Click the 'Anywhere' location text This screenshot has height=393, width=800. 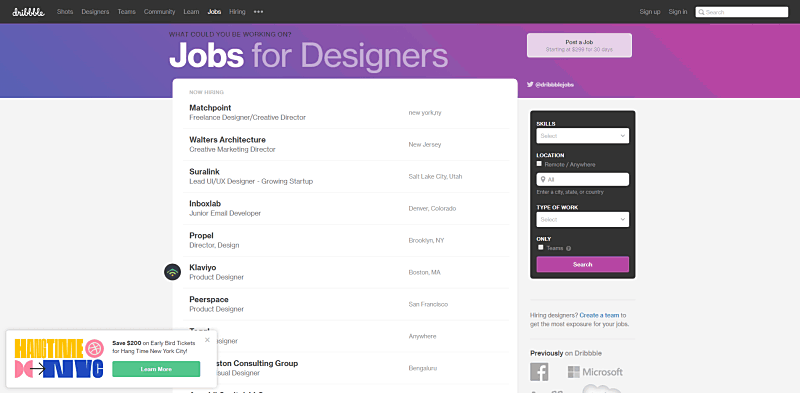coord(422,336)
